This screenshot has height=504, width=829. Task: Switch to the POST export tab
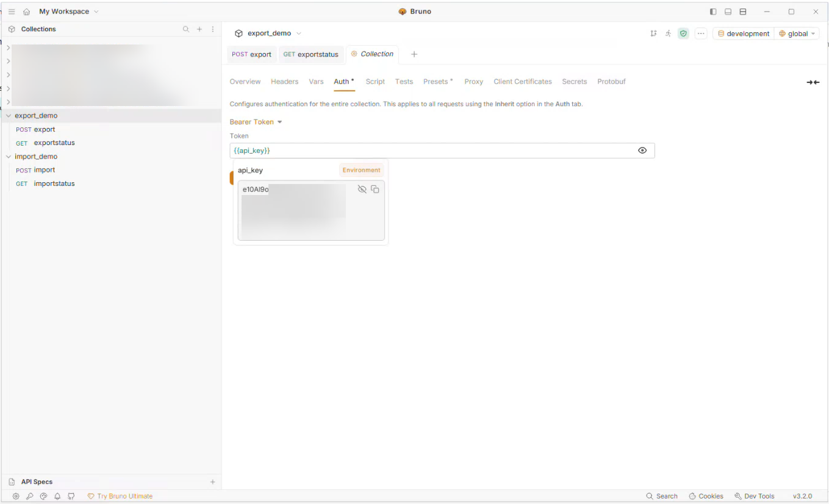click(251, 54)
